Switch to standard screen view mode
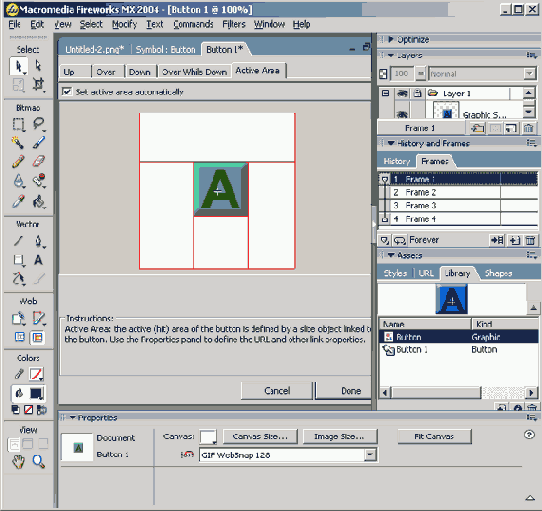The height and width of the screenshot is (511, 542). click(x=14, y=444)
